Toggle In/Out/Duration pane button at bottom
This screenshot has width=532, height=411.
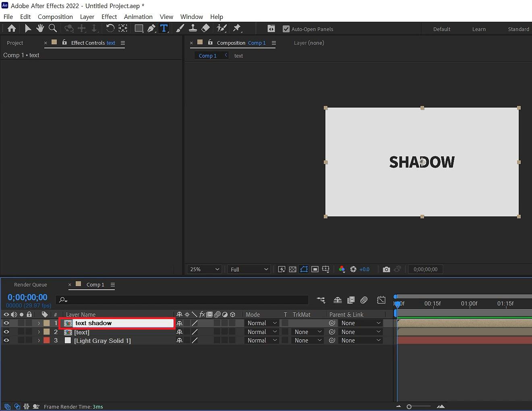[x=27, y=407]
